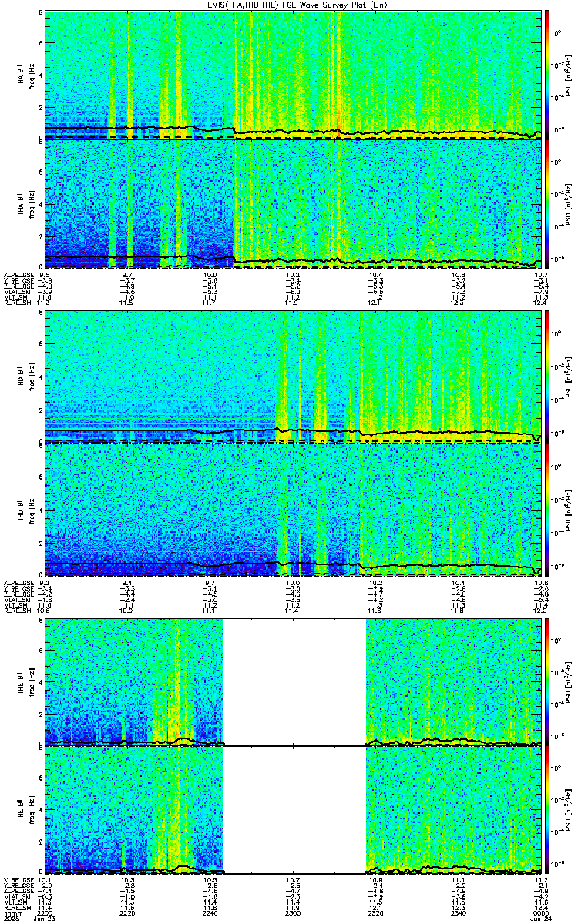
Task: Click the THEMIS FGL Wave Survey Plot title
Action: tap(294, 5)
